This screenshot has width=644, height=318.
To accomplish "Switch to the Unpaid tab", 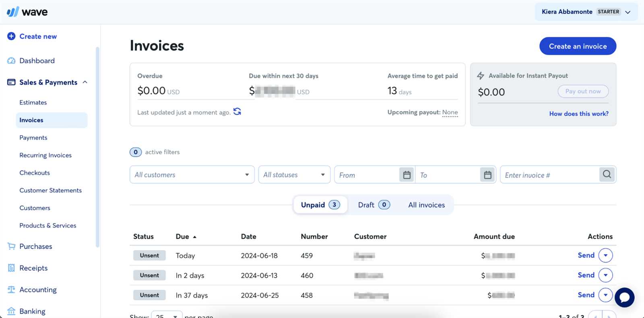I will (x=320, y=205).
